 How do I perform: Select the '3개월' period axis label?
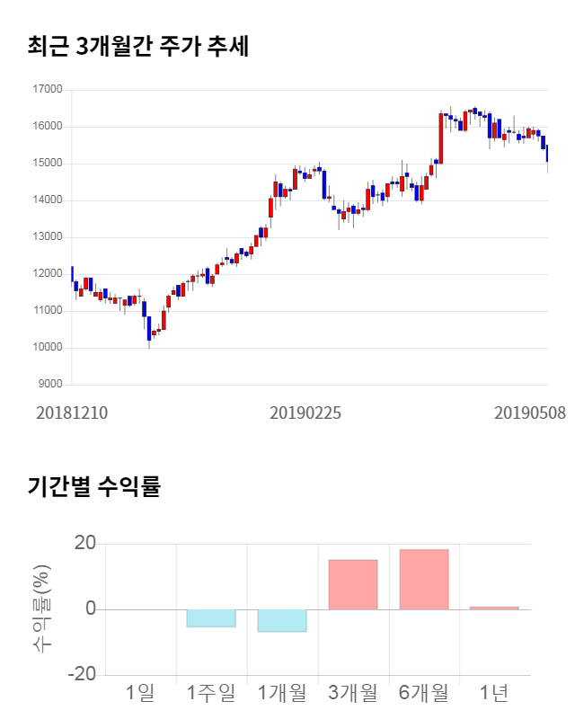(x=353, y=693)
